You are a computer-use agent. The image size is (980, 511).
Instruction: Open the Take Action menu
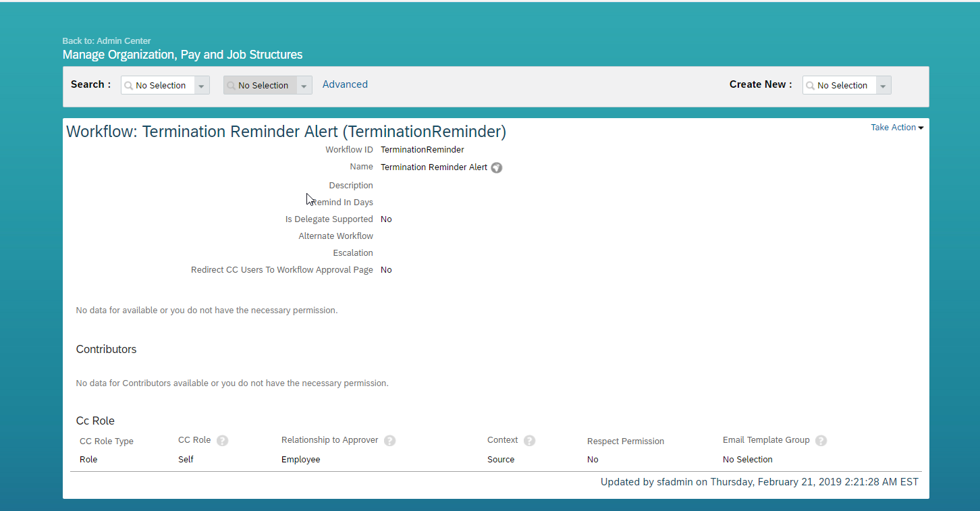coord(897,128)
